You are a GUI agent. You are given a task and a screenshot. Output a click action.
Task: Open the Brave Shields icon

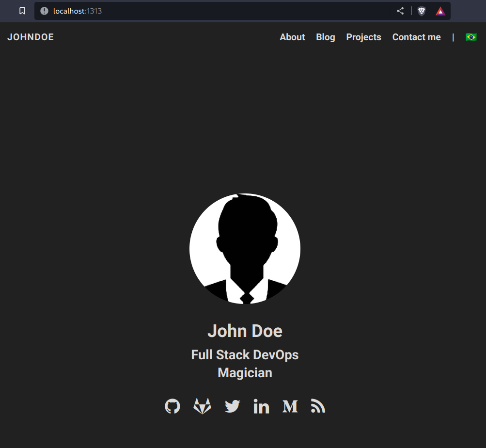click(x=421, y=11)
